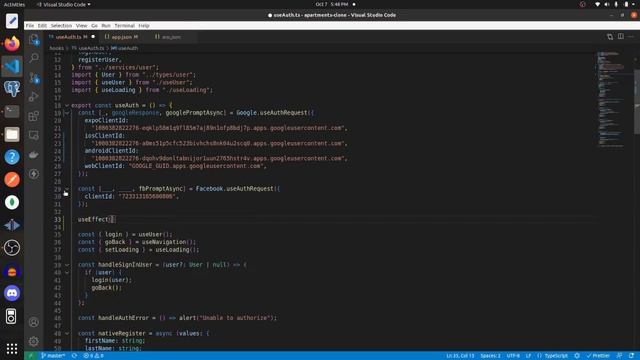Click the Prettier status item
Viewport: 640px width, 360px height.
click(x=598, y=356)
